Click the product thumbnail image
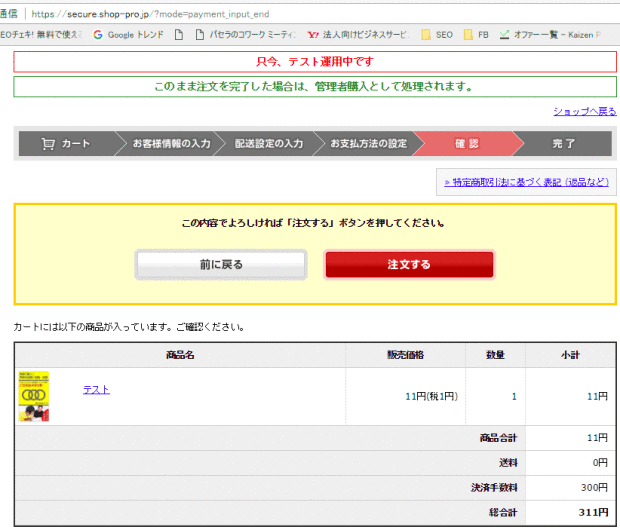620x530 pixels. (36, 397)
